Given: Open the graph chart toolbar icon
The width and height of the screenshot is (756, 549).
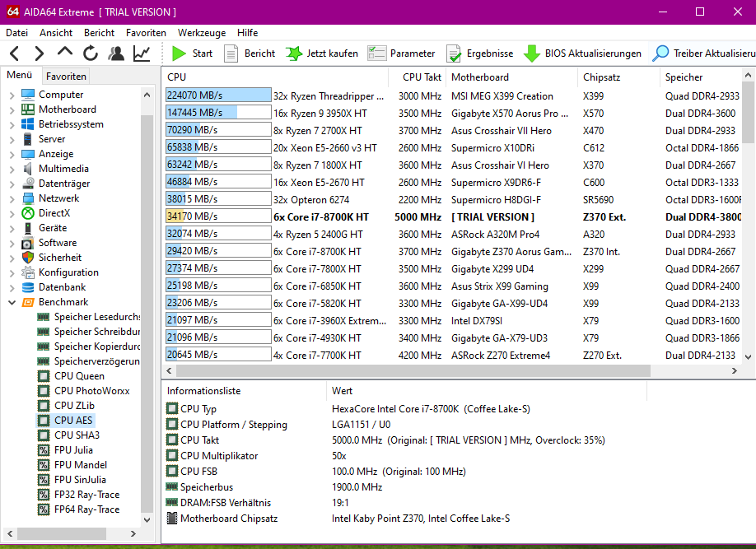Looking at the screenshot, I should 142,53.
